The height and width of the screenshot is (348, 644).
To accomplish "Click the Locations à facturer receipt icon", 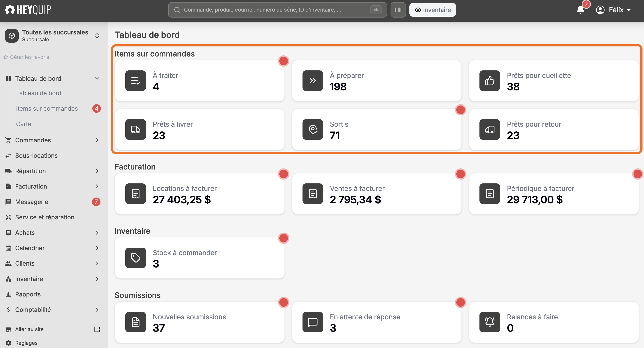I will click(x=135, y=194).
